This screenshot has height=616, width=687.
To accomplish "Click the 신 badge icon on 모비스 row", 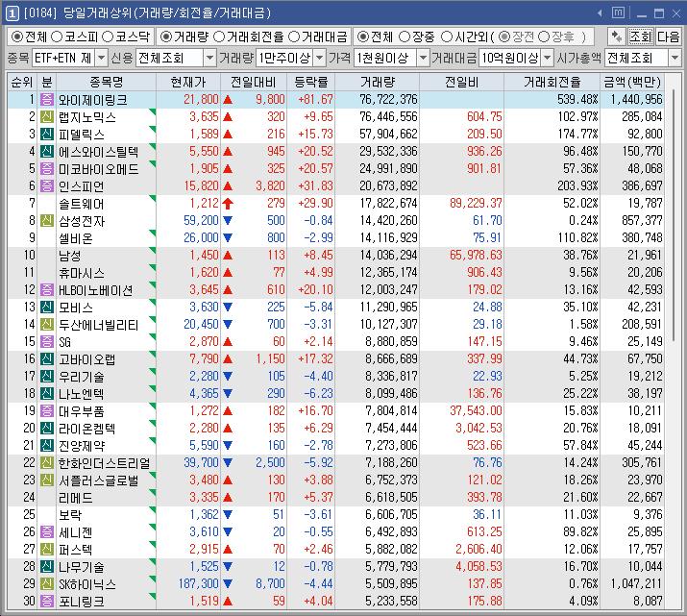I will [x=47, y=308].
